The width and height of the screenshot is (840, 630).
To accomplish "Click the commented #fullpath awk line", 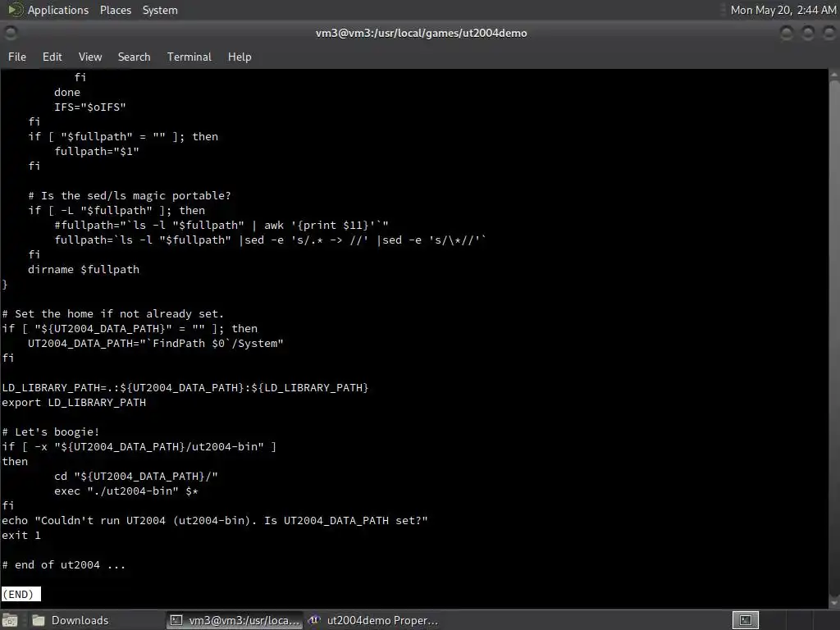I will tap(221, 225).
